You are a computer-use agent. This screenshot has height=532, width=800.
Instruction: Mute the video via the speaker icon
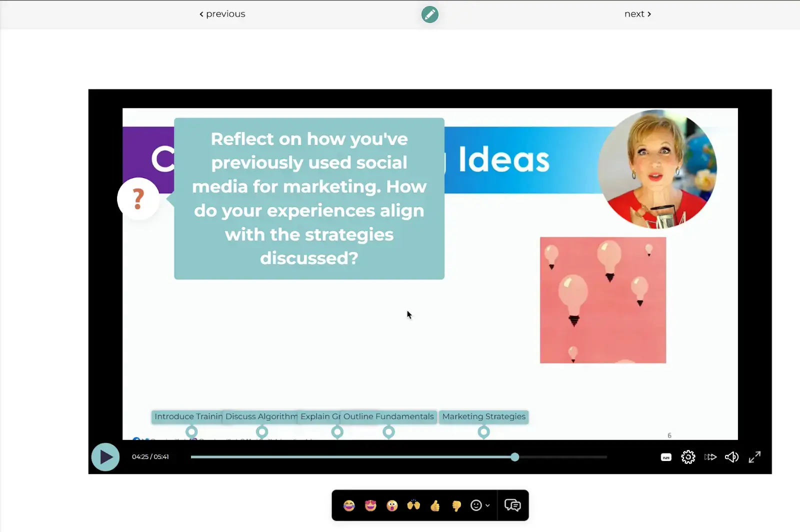731,456
